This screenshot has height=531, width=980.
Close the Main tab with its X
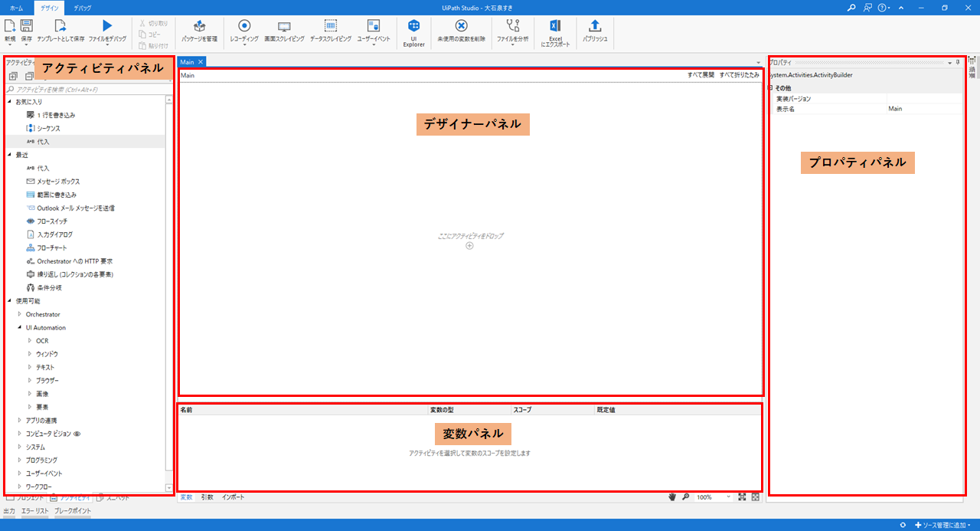coord(201,61)
